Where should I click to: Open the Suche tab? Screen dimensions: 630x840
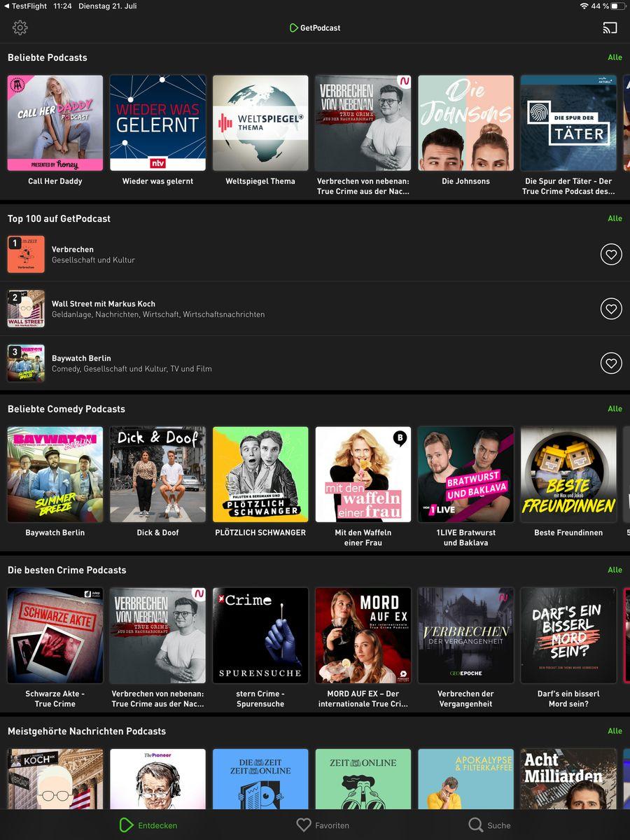point(490,825)
